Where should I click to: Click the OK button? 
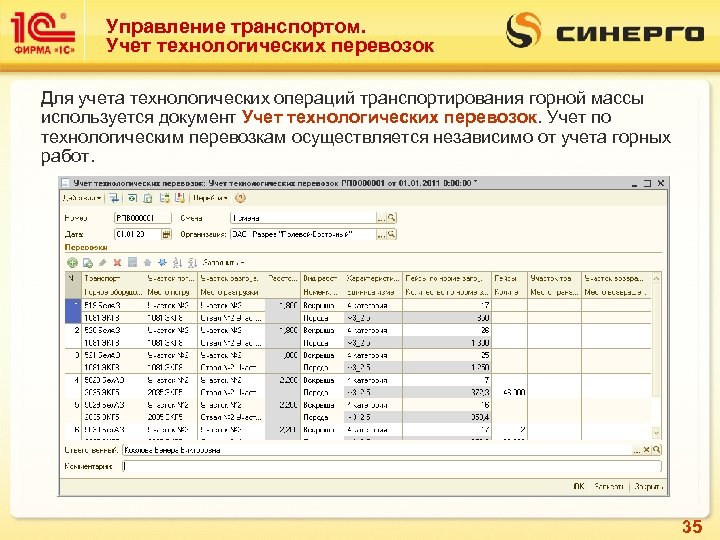click(x=579, y=486)
